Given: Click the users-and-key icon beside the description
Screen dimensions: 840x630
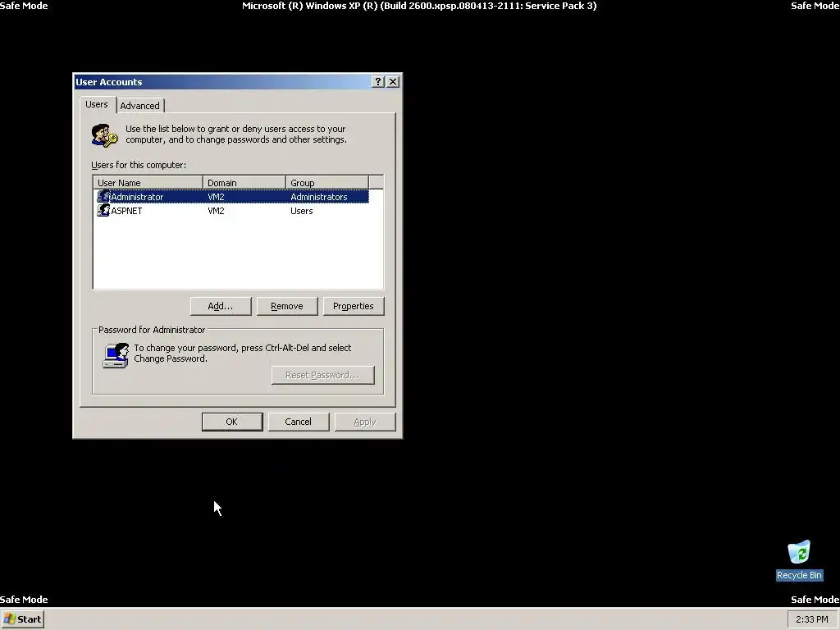Looking at the screenshot, I should pyautogui.click(x=104, y=135).
